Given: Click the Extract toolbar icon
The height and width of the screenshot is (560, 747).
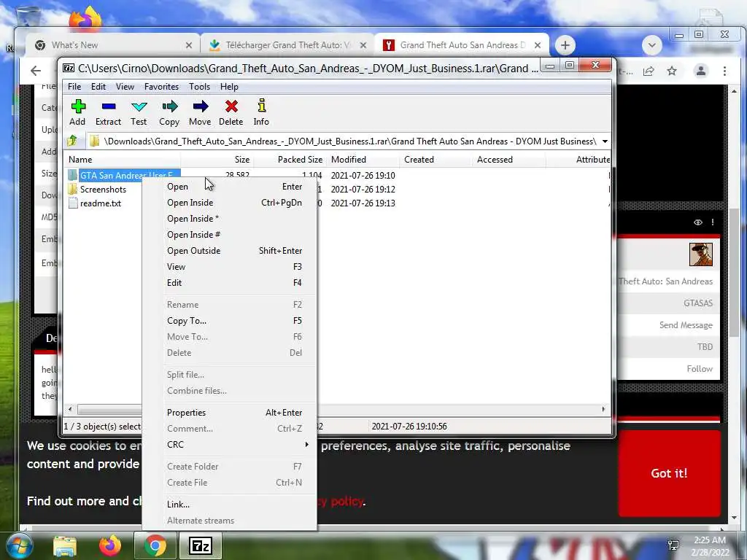Looking at the screenshot, I should [x=109, y=106].
